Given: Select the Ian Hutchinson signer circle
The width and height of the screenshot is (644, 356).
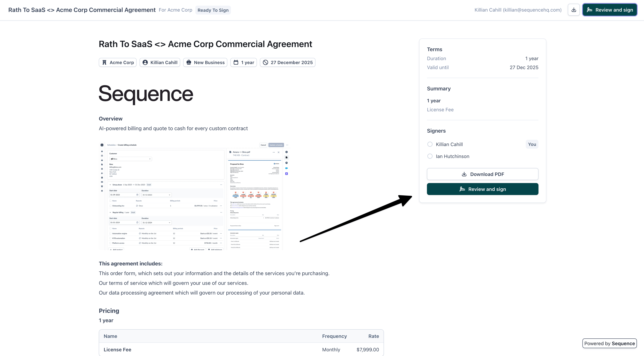Looking at the screenshot, I should (430, 156).
